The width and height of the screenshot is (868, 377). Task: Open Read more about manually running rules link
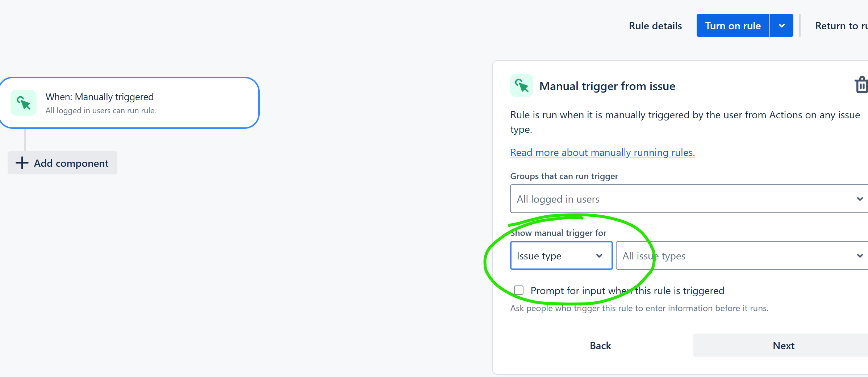pyautogui.click(x=602, y=153)
